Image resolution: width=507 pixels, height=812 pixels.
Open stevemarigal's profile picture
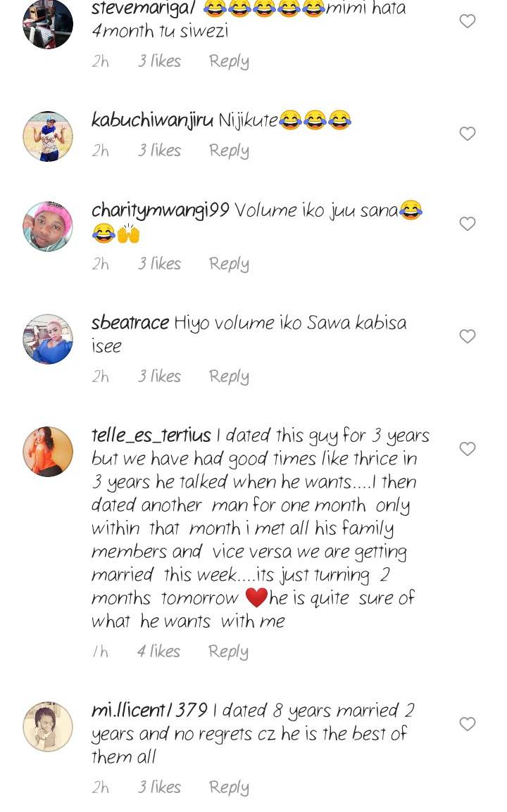pos(48,24)
